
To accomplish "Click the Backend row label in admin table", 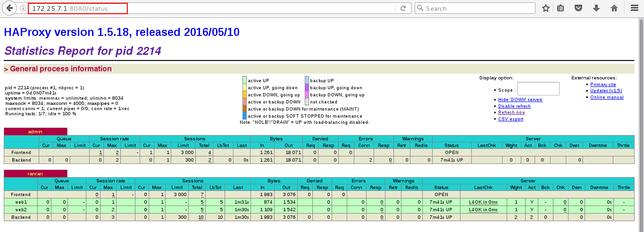I will [21, 160].
